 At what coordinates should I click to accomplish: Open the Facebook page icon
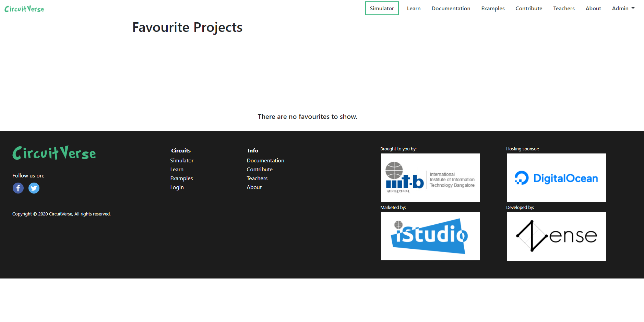[18, 188]
